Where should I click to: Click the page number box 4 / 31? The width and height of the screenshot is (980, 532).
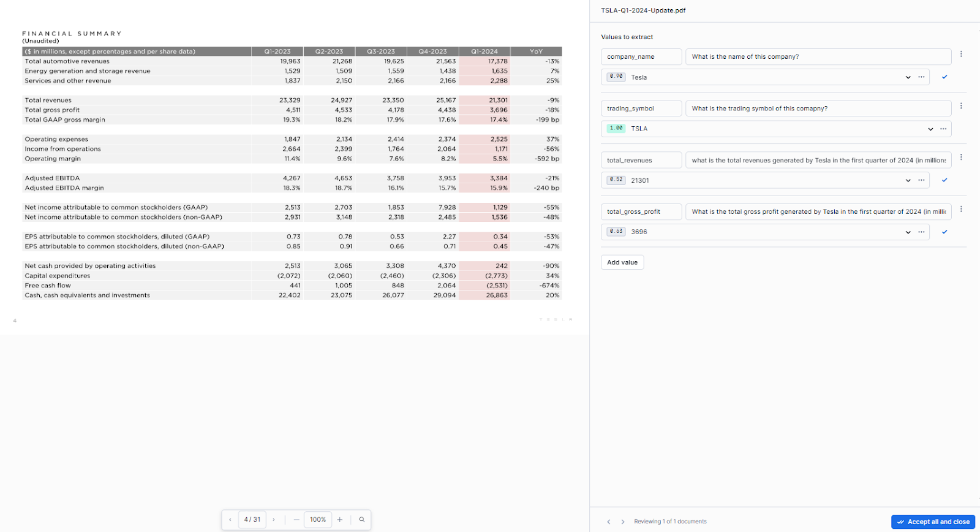(x=252, y=520)
